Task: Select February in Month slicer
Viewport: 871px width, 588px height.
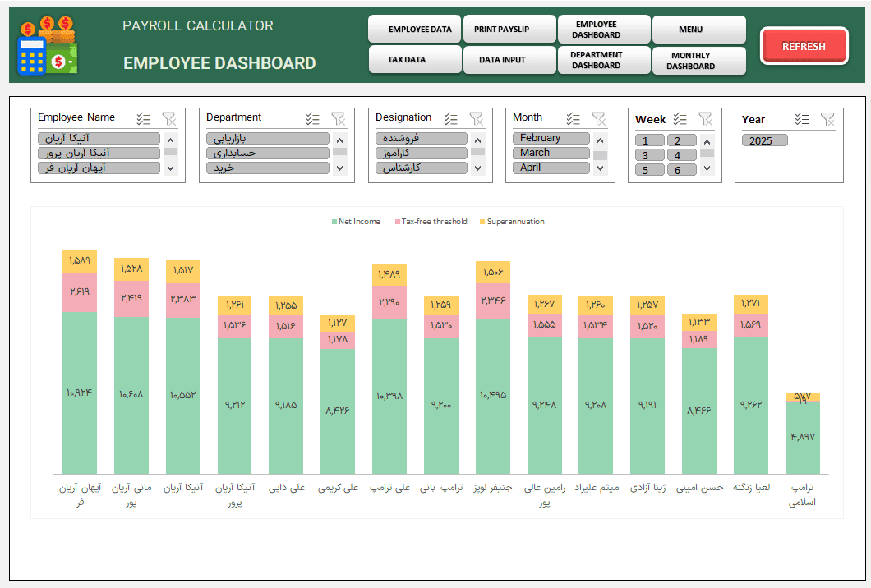Action: pyautogui.click(x=551, y=138)
